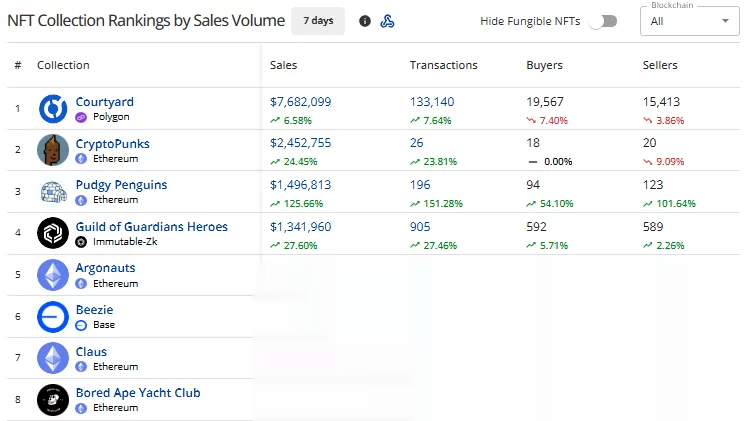
Task: Click Pudgy Penguins sellers change 101.64%
Action: coord(669,204)
